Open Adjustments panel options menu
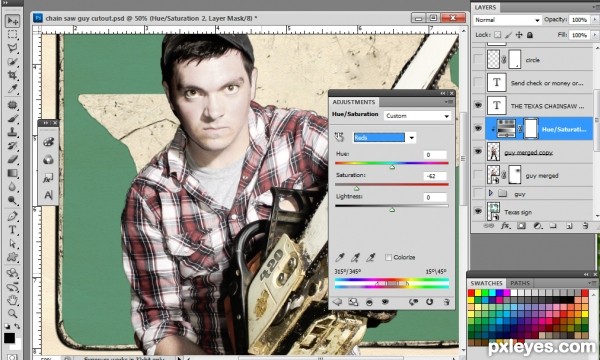Viewport: 600px width, 360px height. click(448, 102)
